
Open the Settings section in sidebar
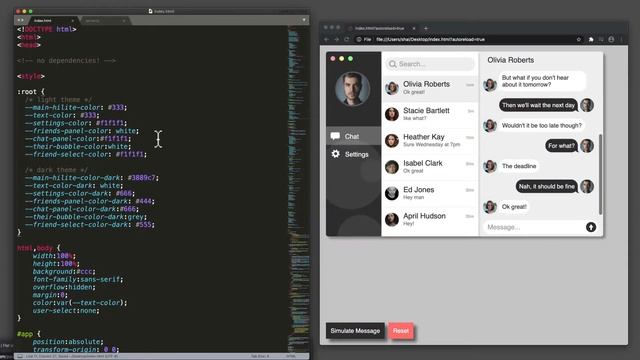(x=353, y=154)
